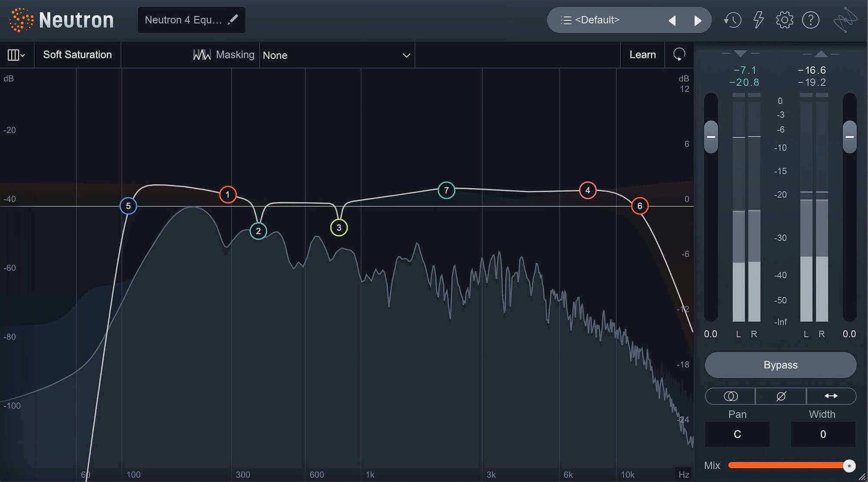The width and height of the screenshot is (868, 482).
Task: Click the pencil icon to rename the module
Action: pyautogui.click(x=233, y=20)
